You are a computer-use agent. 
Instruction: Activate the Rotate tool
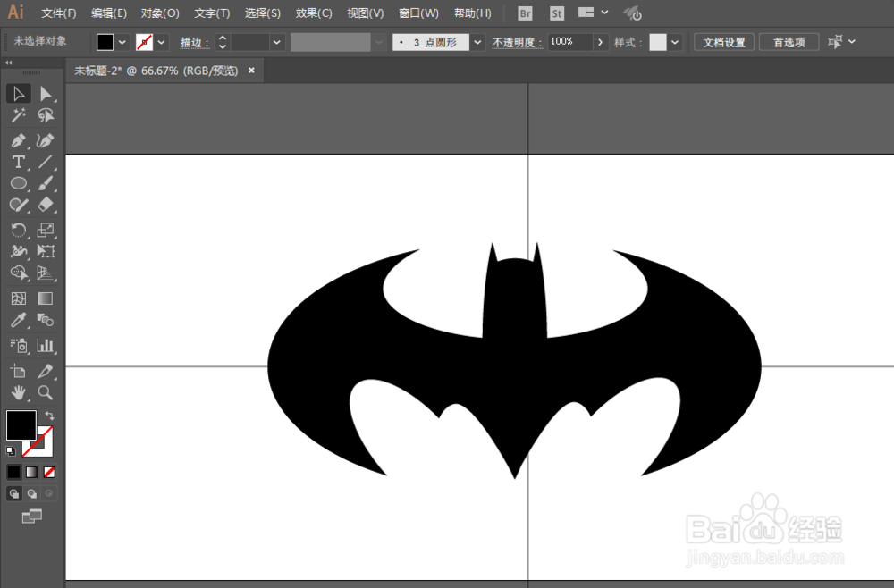point(19,230)
